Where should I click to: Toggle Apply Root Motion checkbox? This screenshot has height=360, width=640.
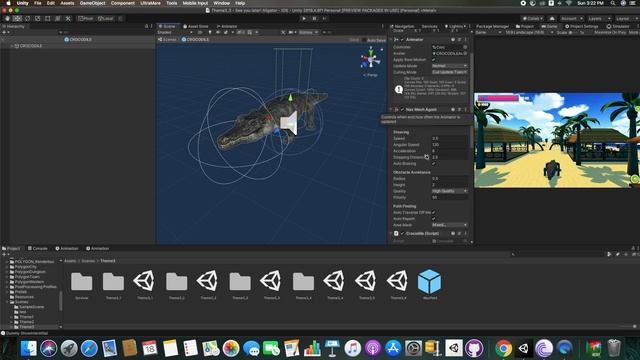(433, 60)
